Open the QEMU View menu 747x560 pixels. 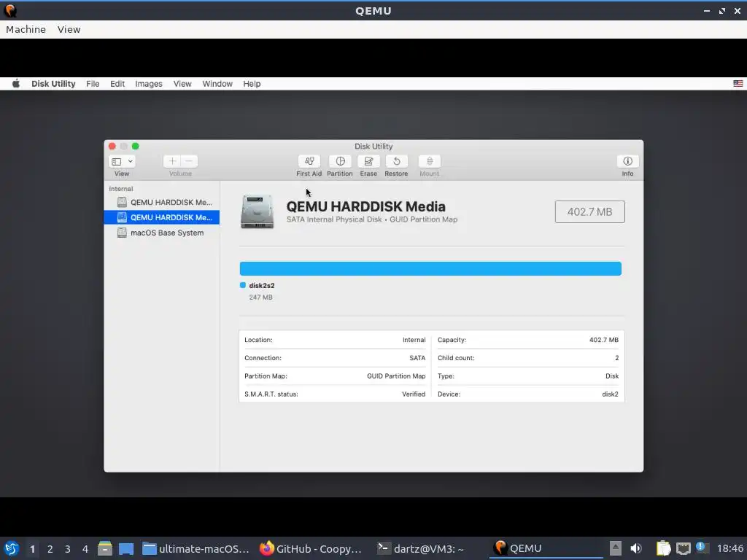point(69,29)
